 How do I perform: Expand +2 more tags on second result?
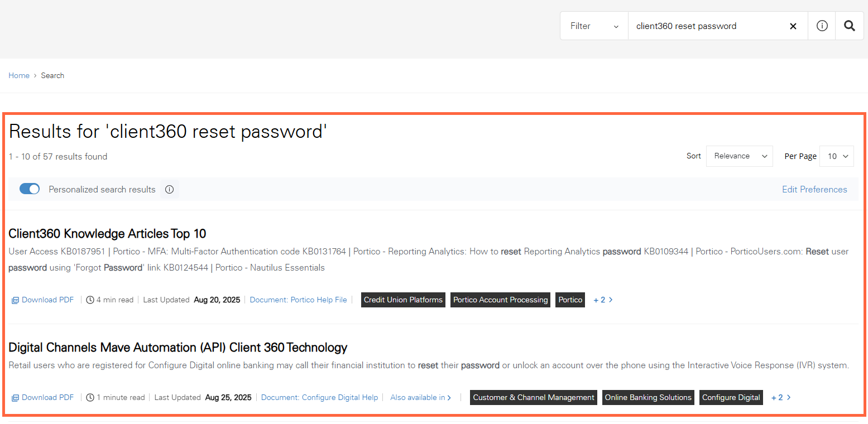tap(781, 398)
